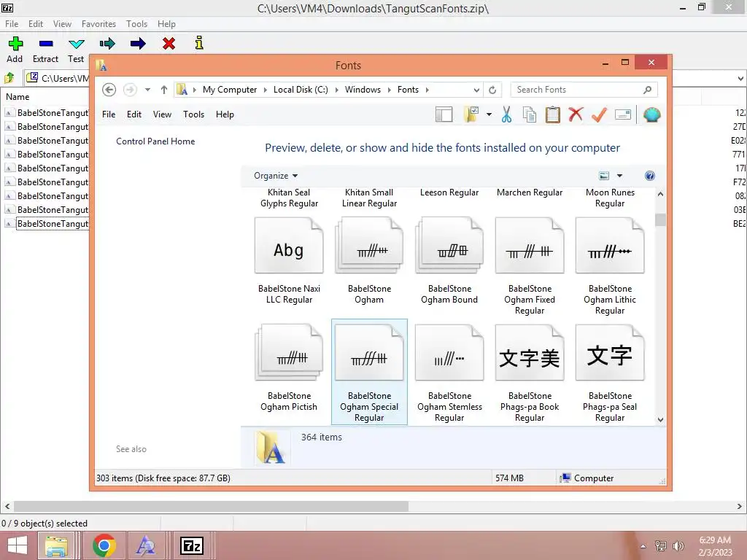This screenshot has width=747, height=560.
Task: Select BabelStone Ogham Lithic Regular font
Action: pyautogui.click(x=610, y=267)
